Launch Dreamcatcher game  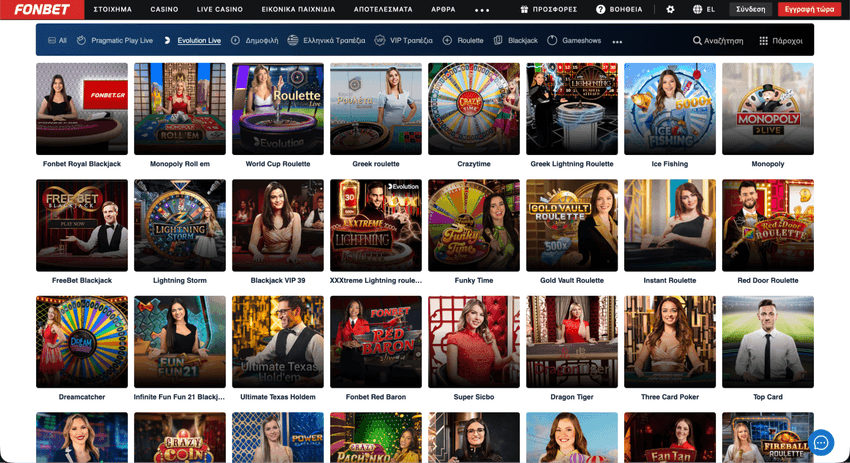pyautogui.click(x=82, y=342)
